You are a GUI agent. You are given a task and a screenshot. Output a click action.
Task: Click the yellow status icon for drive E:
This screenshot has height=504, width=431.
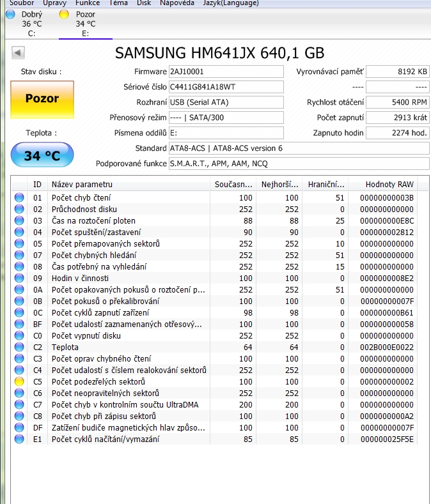click(64, 14)
